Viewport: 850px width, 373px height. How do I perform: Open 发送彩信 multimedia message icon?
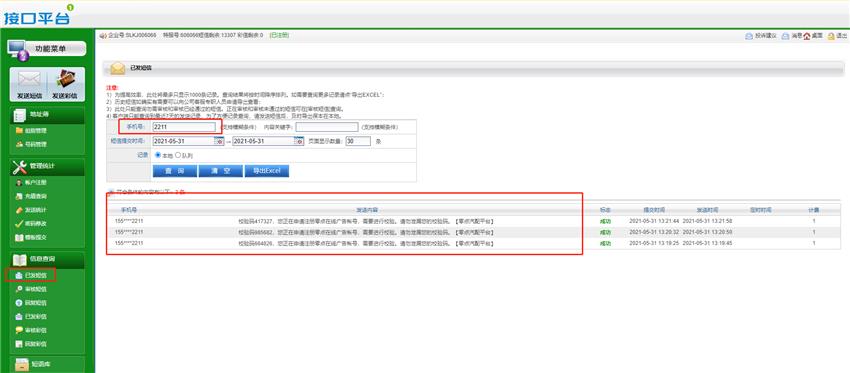pyautogui.click(x=65, y=80)
